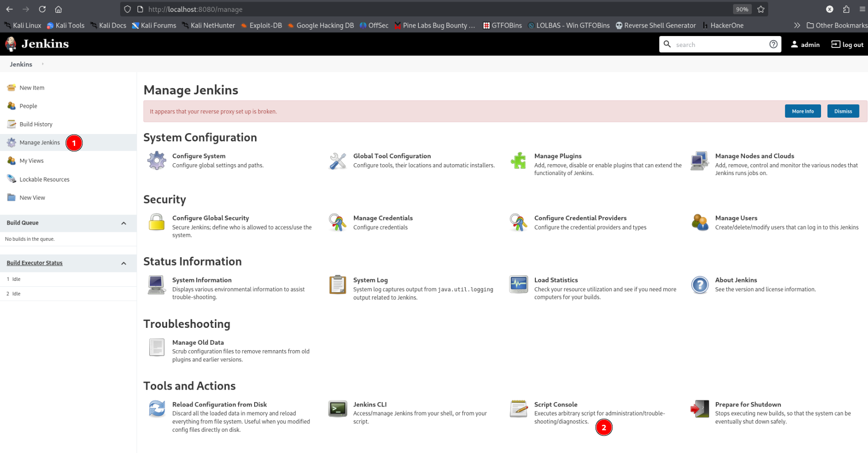
Task: Show hidden bookmarks overflow chevron
Action: point(797,25)
